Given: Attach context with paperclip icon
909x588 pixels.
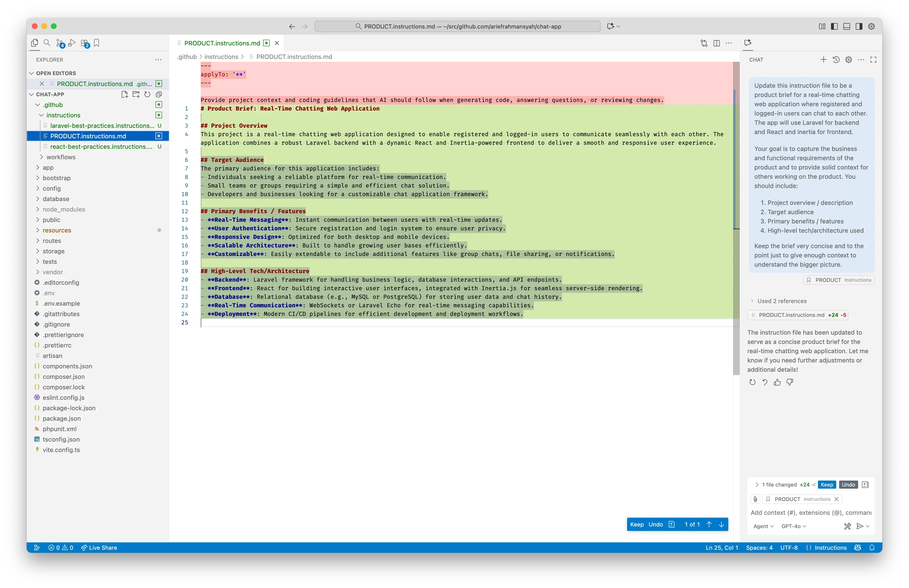Looking at the screenshot, I should tap(755, 499).
